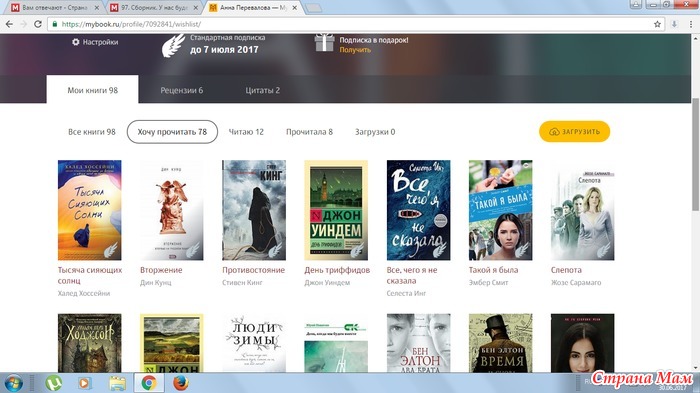Bookmark page with the star icon

pyautogui.click(x=657, y=24)
